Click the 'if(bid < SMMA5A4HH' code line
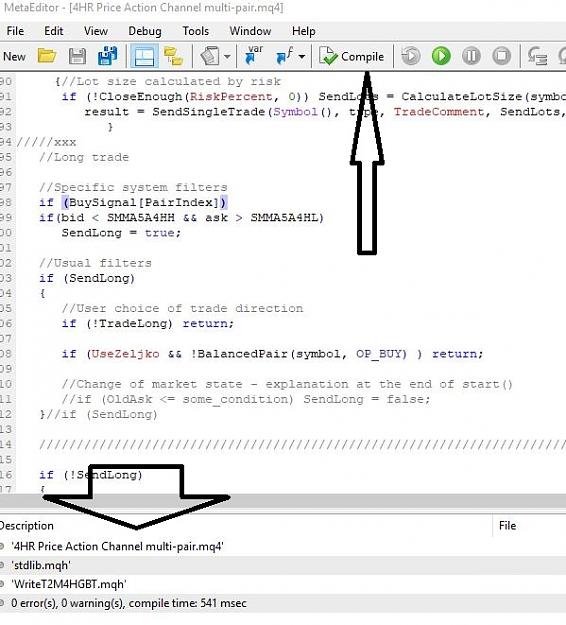 (181, 218)
